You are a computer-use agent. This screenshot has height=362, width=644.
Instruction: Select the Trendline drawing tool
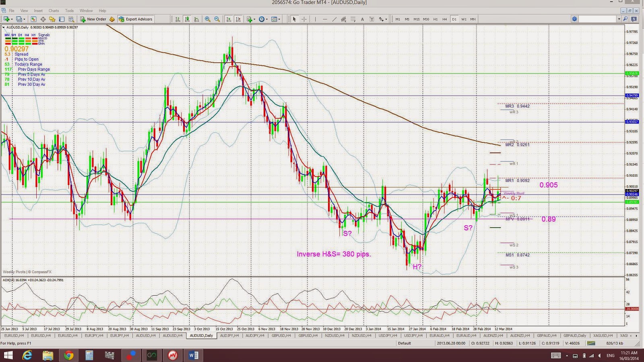334,19
